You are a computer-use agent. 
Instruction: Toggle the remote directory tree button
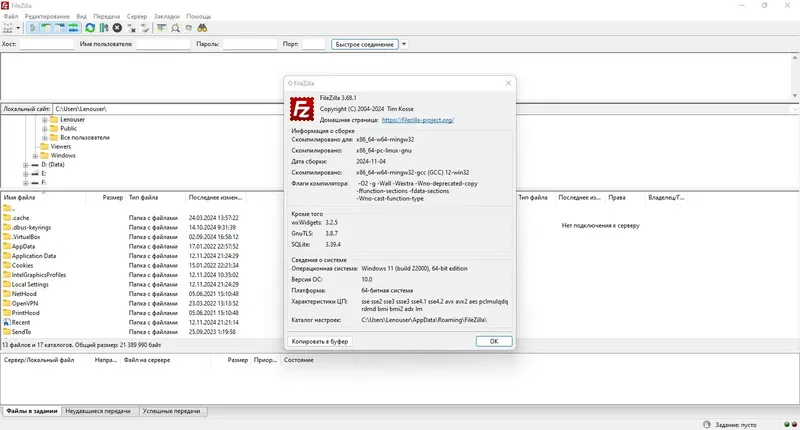click(60, 28)
